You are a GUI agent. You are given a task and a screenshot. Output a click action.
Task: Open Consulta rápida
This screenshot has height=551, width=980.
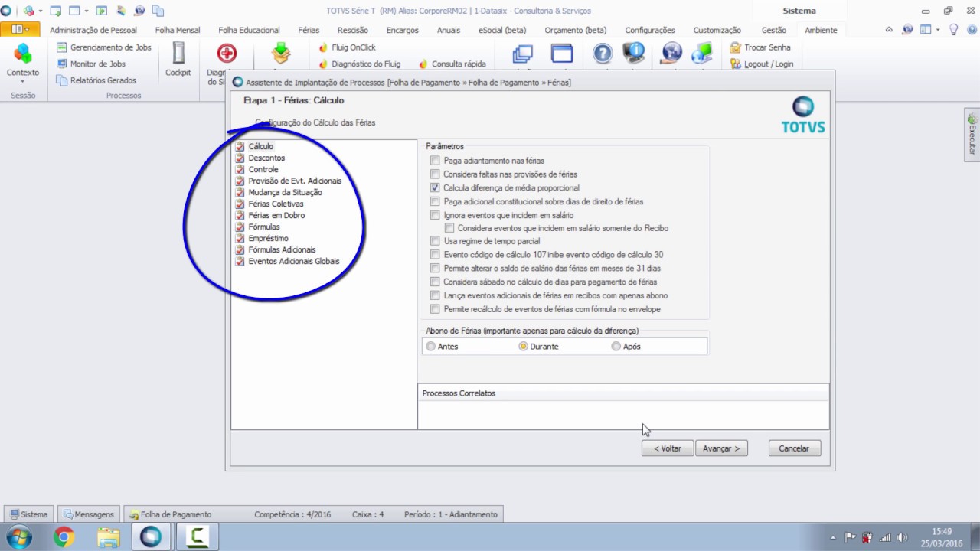coord(452,64)
